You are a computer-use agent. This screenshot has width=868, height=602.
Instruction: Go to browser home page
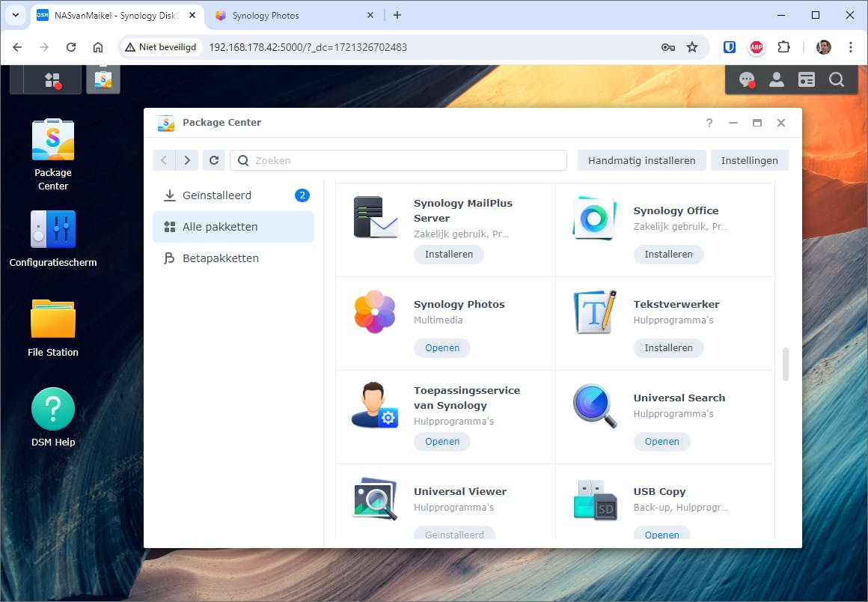point(98,47)
